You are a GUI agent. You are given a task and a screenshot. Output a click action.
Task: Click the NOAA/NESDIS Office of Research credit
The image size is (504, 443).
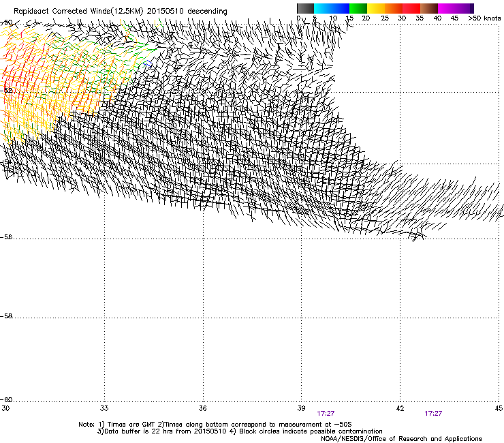(x=401, y=438)
